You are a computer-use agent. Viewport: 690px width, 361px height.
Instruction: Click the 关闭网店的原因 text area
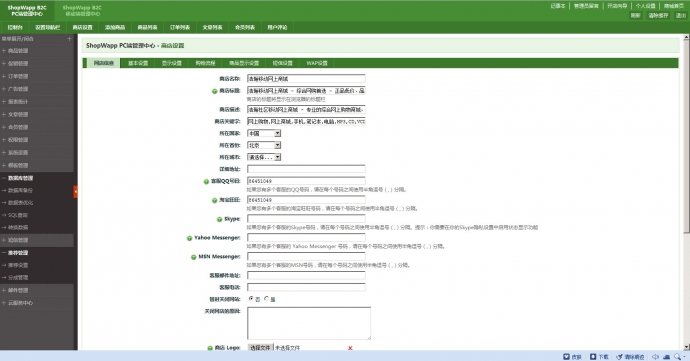[309, 323]
